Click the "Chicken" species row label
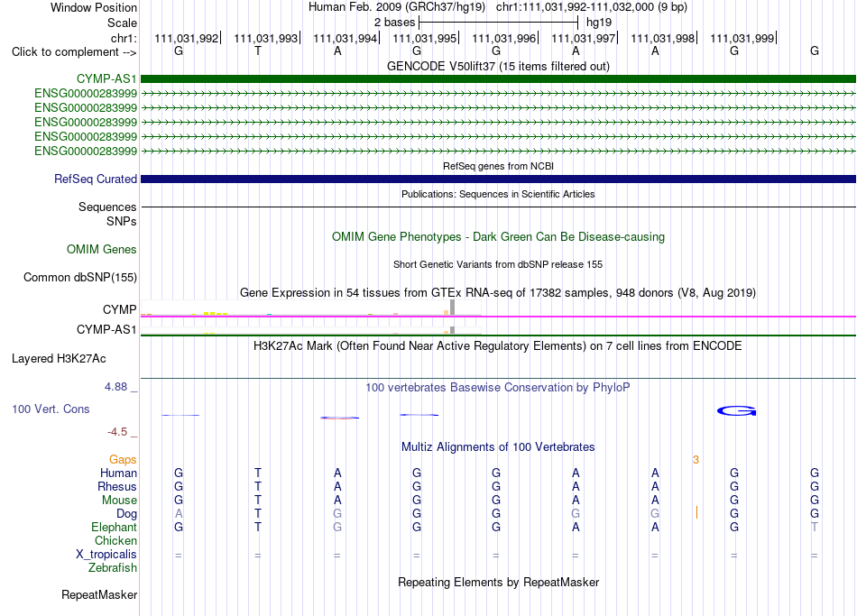The width and height of the screenshot is (857, 616). click(115, 540)
